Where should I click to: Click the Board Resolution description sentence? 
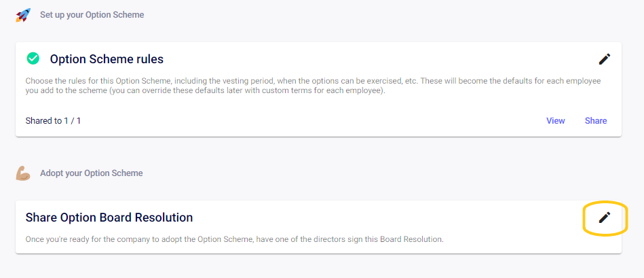235,239
